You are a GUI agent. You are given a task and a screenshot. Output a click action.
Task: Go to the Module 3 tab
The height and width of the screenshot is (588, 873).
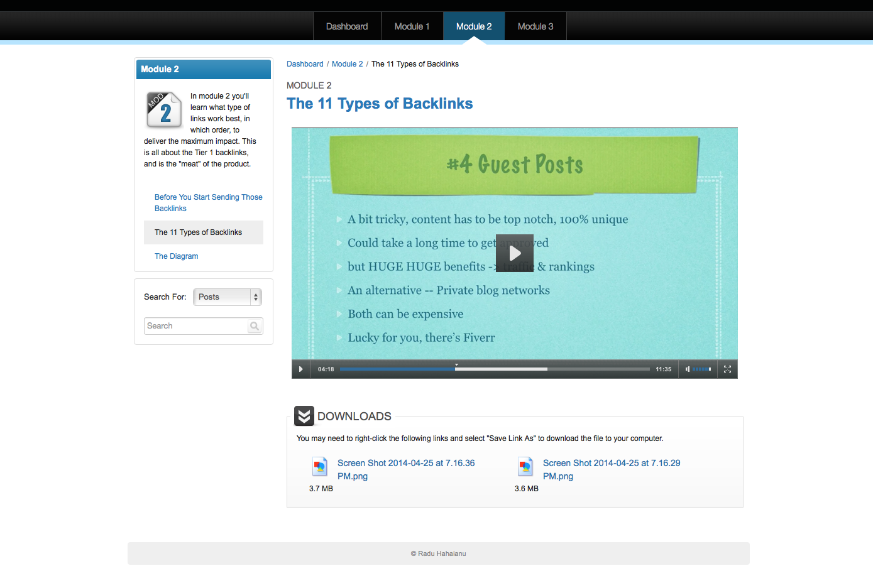pos(535,26)
